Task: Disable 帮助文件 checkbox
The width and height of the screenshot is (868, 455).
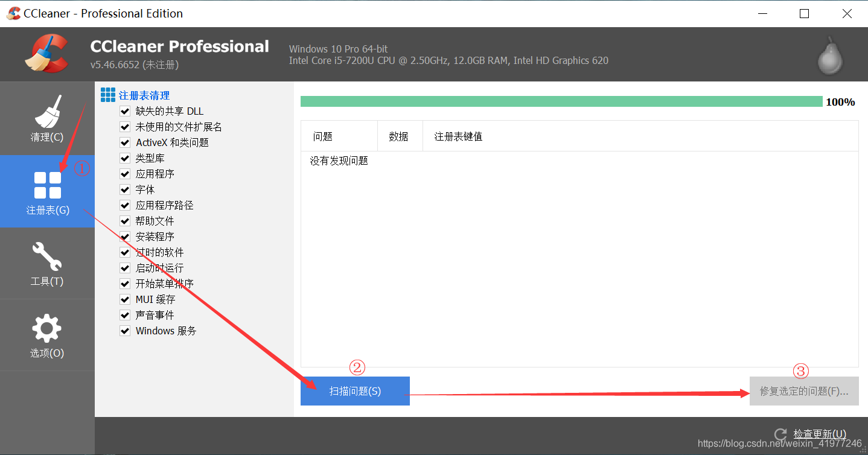Action: pos(125,221)
